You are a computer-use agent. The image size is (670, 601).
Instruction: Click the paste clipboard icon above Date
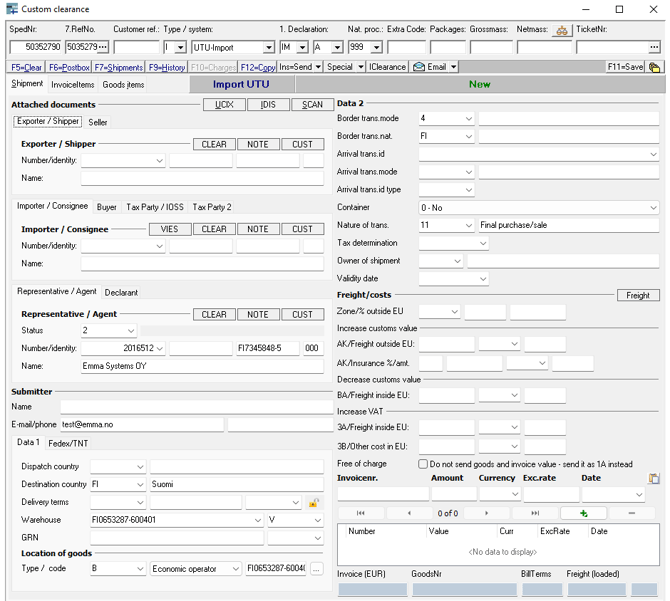click(653, 479)
